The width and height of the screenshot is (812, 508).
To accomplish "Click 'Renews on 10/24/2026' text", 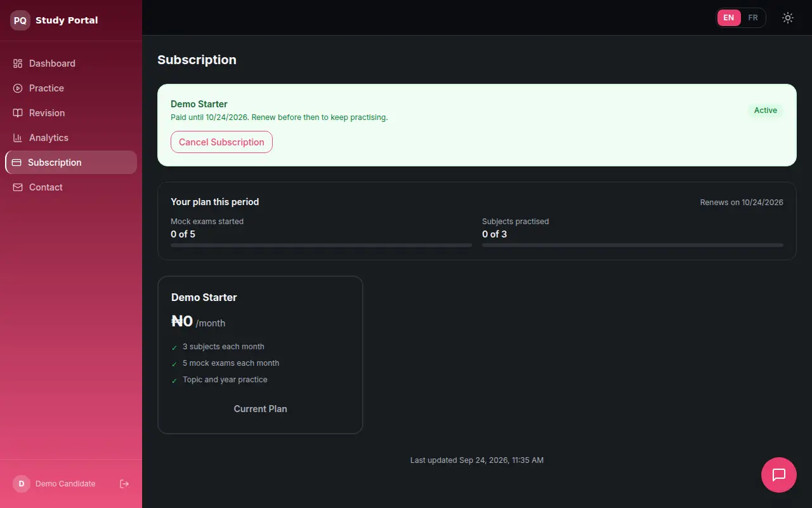I will (742, 203).
